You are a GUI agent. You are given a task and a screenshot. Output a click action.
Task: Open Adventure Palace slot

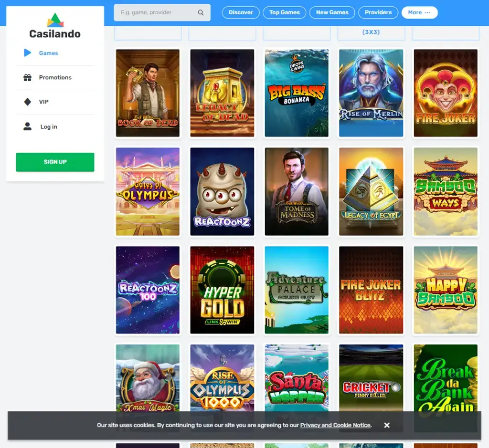pyautogui.click(x=297, y=290)
